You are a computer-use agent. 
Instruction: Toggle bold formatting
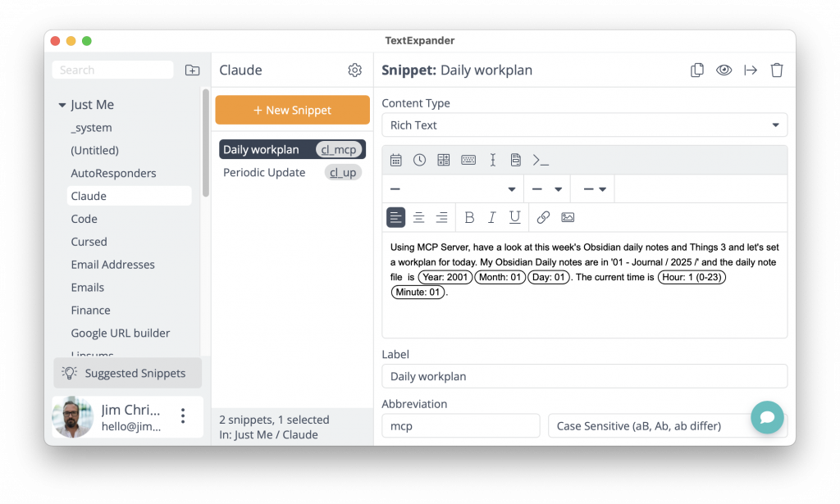coord(469,217)
